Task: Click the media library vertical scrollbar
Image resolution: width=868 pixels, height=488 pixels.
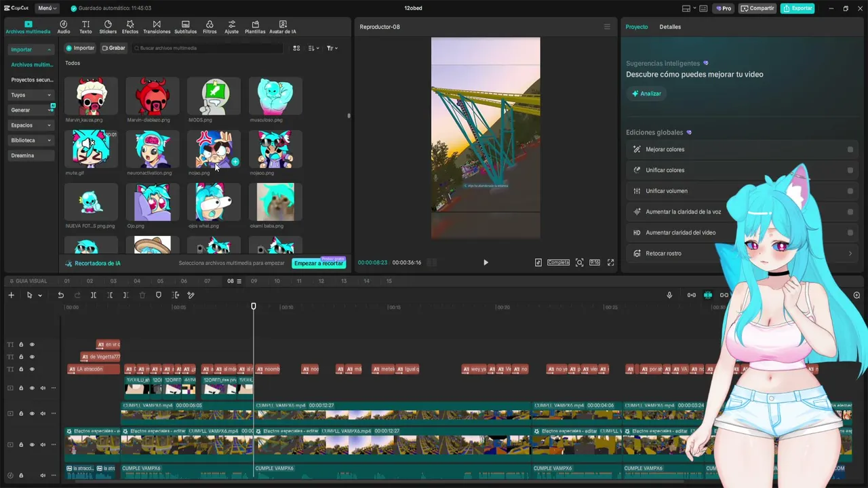Action: [349, 116]
